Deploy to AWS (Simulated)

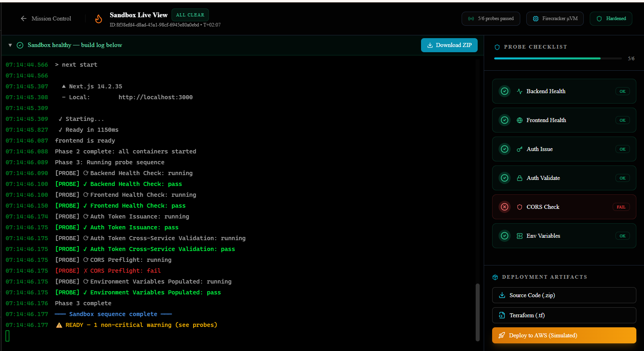coord(564,335)
